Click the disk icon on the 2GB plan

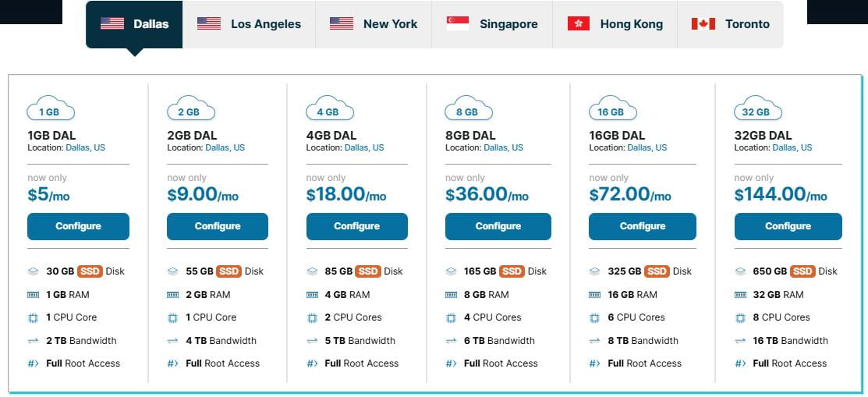click(173, 271)
